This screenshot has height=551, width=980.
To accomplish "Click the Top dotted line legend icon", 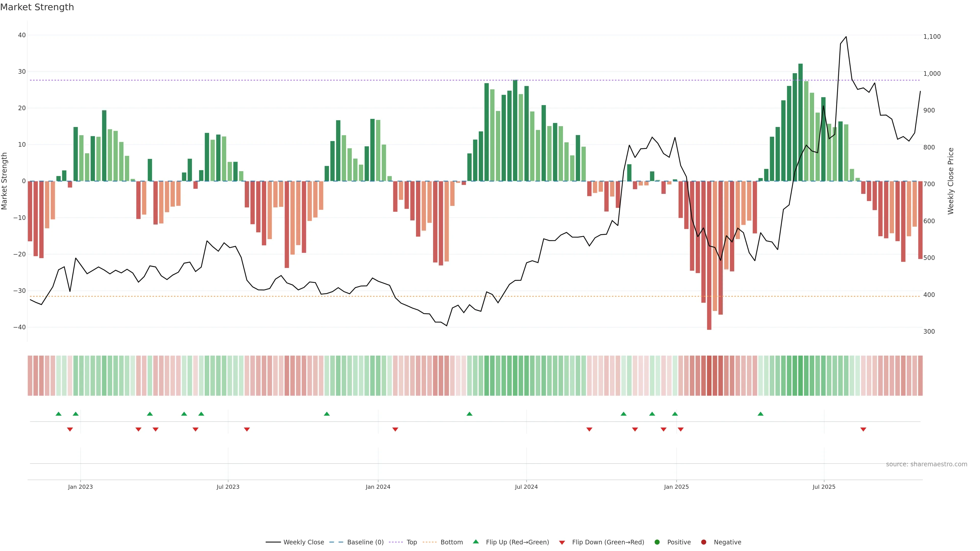I will 396,542.
